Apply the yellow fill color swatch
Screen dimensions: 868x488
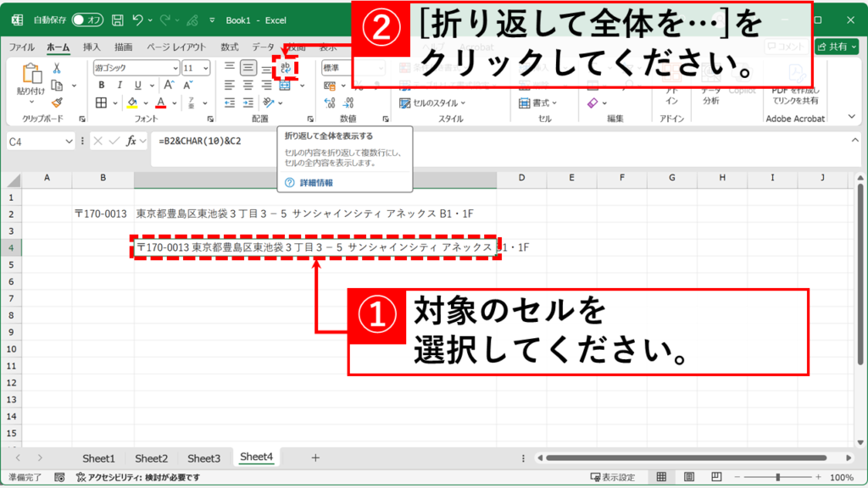point(132,103)
